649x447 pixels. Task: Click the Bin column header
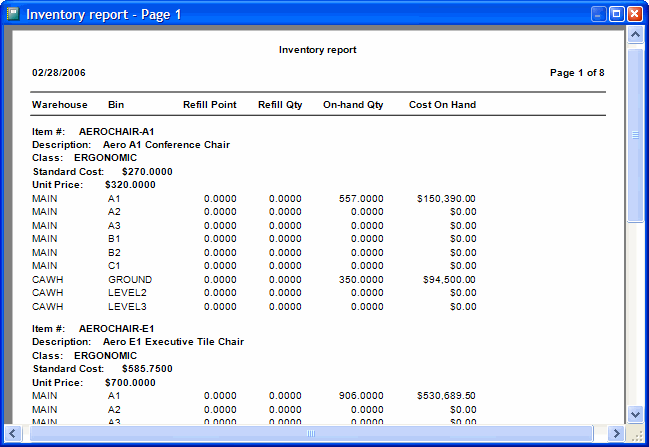(x=116, y=105)
